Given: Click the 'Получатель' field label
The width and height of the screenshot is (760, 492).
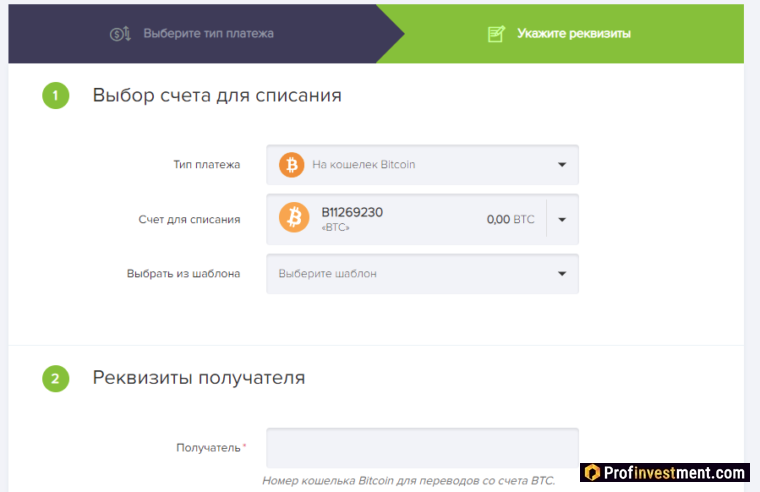Looking at the screenshot, I should (208, 448).
